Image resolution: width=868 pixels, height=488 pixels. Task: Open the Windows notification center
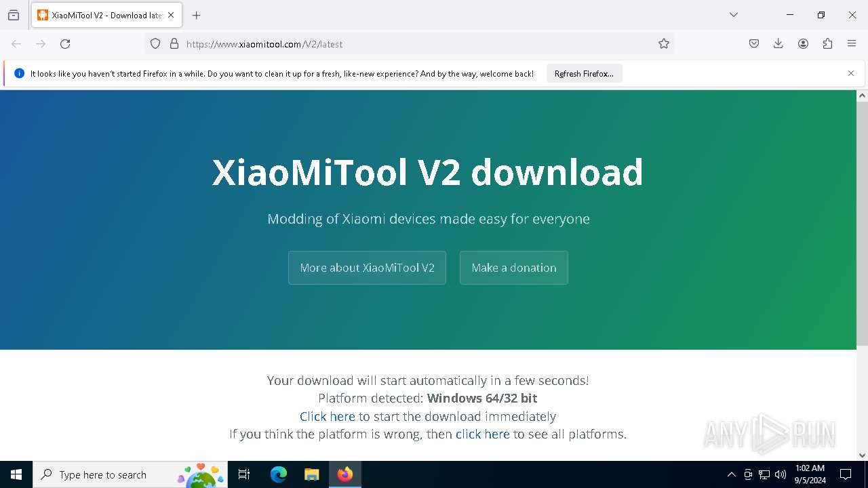[x=846, y=474]
